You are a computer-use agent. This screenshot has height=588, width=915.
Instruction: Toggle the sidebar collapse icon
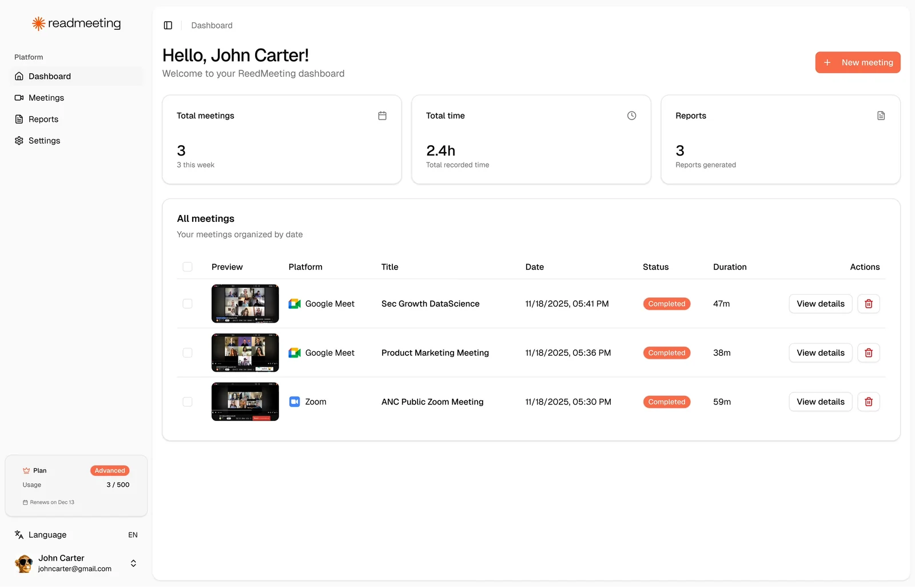168,25
